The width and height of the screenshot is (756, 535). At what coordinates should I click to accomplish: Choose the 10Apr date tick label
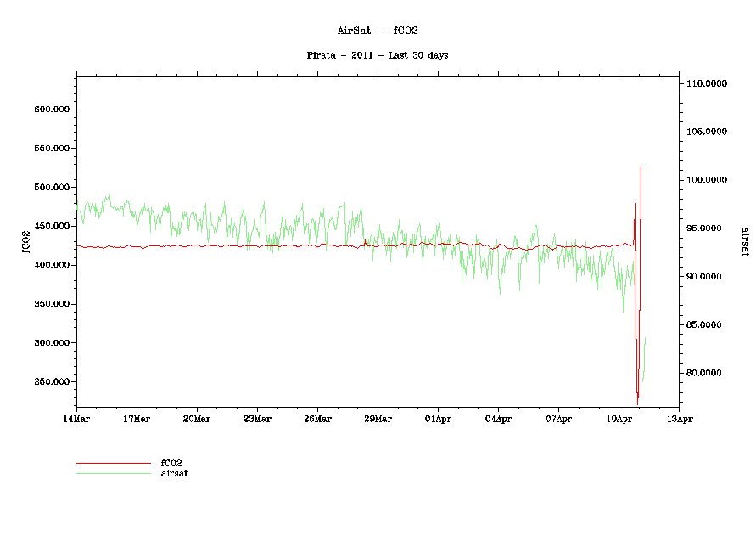[x=619, y=419]
